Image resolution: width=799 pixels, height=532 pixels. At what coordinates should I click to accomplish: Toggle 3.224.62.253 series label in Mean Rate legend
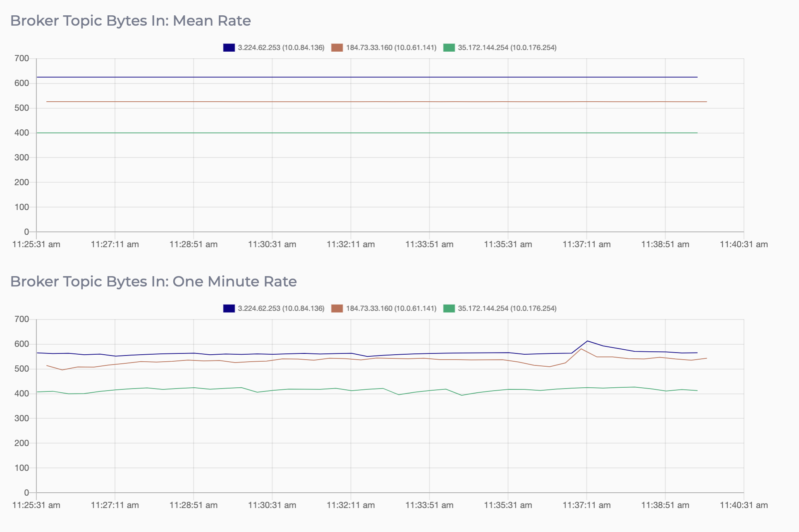(281, 48)
